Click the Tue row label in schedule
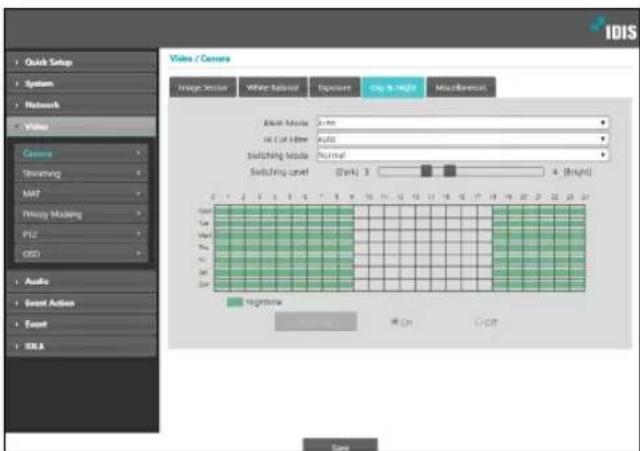640x451 pixels. pyautogui.click(x=204, y=223)
